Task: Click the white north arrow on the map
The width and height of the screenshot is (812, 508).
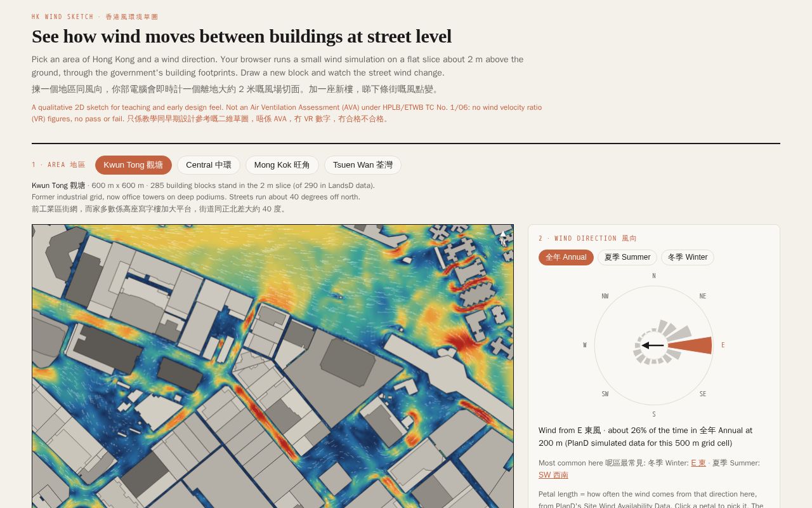Action: (x=503, y=237)
